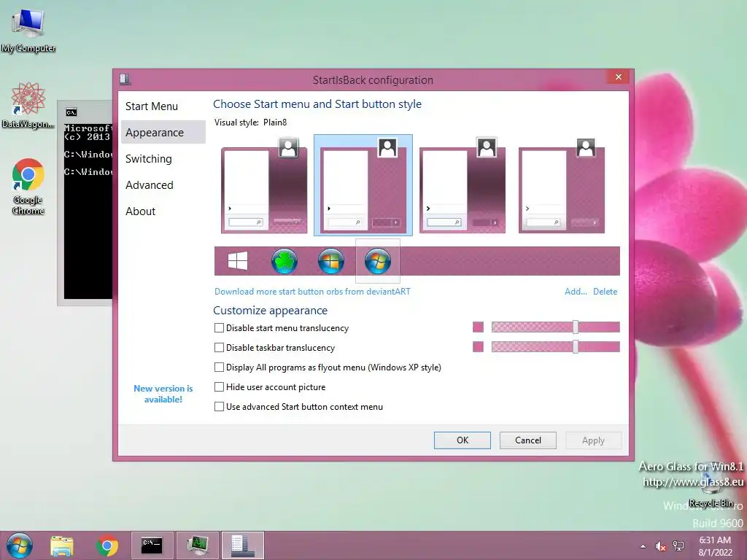Click the Delete orb link
The width and height of the screenshot is (747, 560).
(605, 292)
